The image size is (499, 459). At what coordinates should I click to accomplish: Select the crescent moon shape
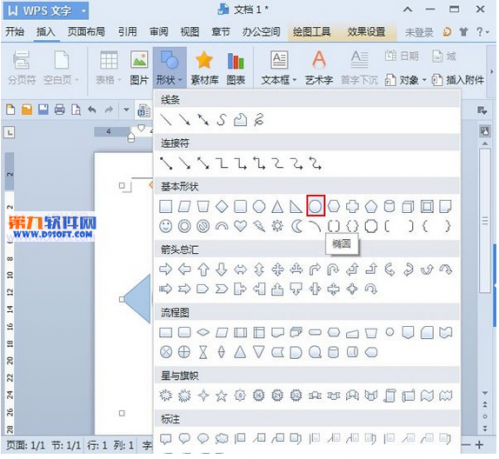point(296,226)
